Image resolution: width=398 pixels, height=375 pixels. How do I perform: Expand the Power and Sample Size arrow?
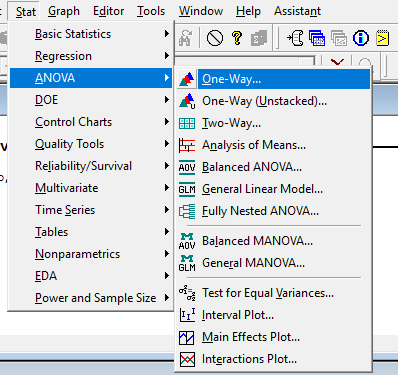(167, 298)
